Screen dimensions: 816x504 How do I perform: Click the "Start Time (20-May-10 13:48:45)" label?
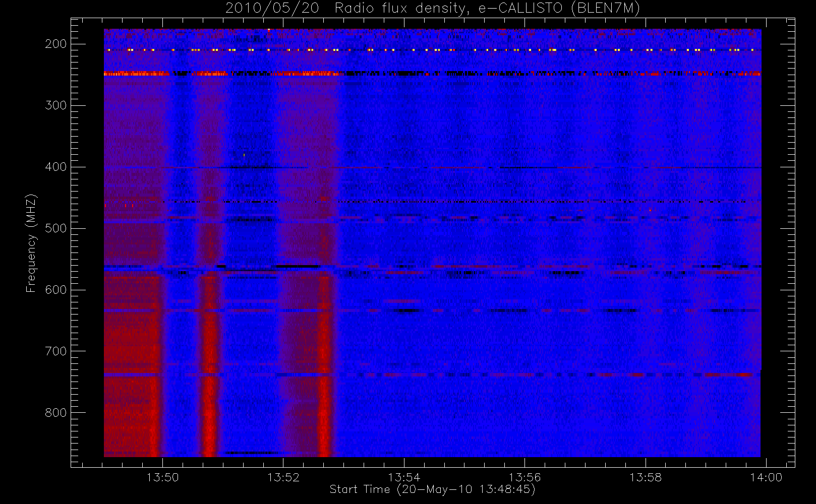[x=433, y=489]
